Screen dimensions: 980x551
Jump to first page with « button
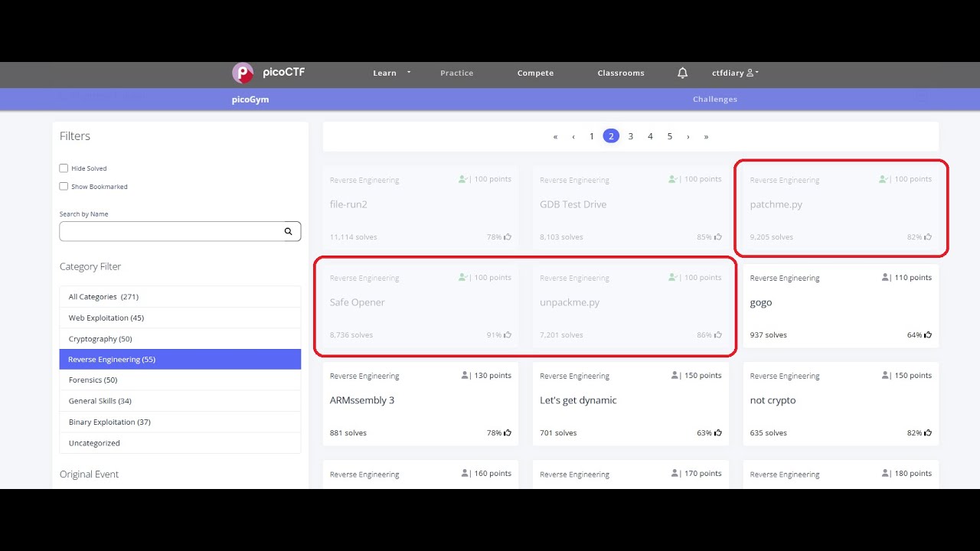coord(555,136)
